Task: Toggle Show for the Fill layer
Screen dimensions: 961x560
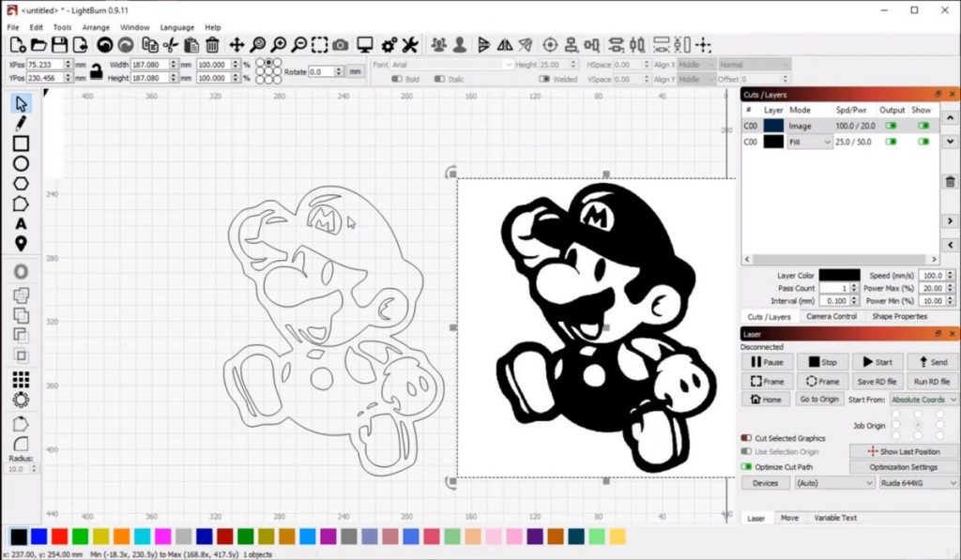Action: [x=923, y=142]
